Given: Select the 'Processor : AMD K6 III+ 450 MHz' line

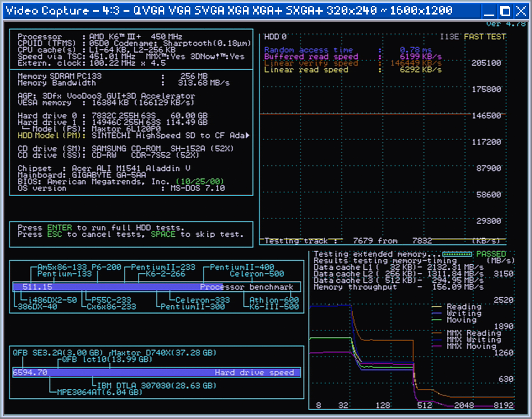Looking at the screenshot, I should (x=100, y=37).
